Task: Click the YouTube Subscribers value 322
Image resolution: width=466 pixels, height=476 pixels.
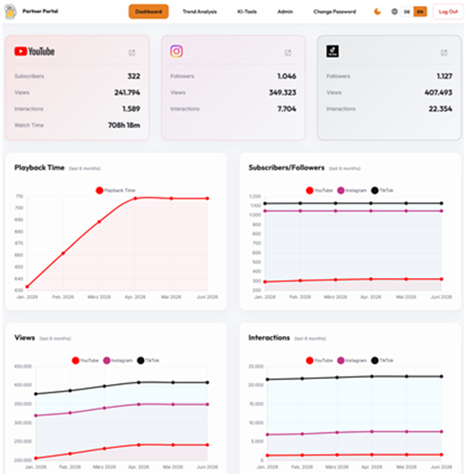Action: (134, 76)
